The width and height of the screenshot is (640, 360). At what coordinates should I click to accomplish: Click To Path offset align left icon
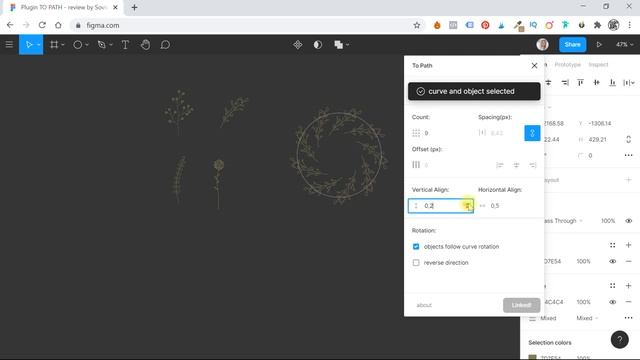click(x=500, y=165)
